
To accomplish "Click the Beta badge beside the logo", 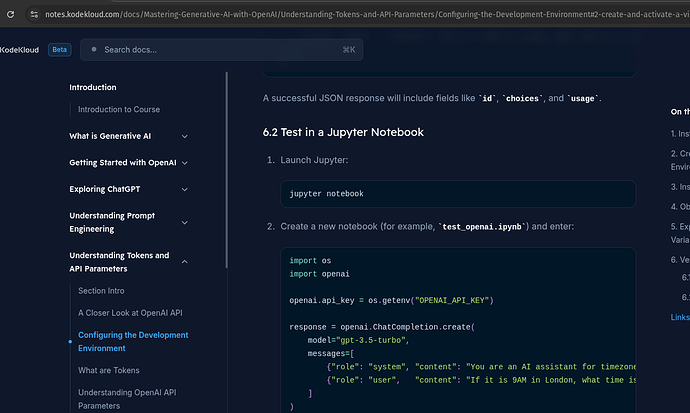I will tap(59, 49).
